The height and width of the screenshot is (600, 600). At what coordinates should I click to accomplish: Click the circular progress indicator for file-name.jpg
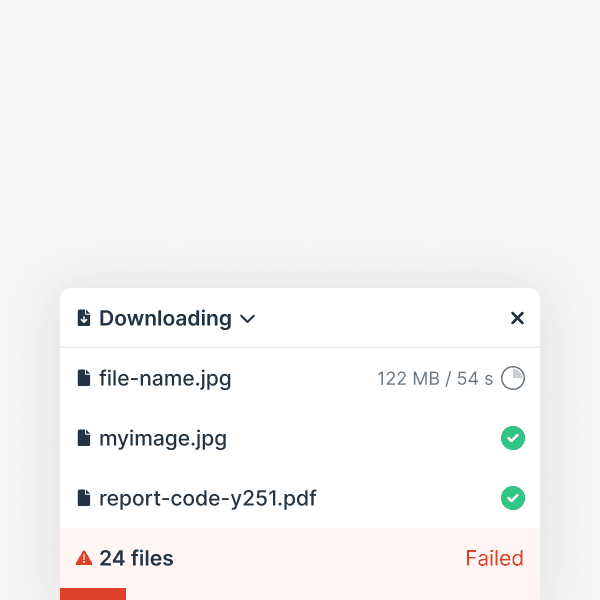[x=513, y=378]
